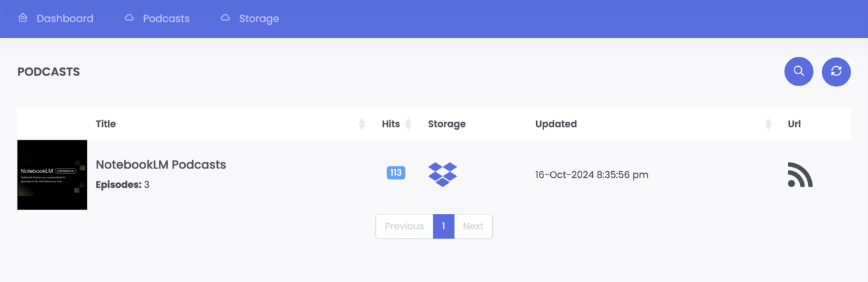This screenshot has width=868, height=282.
Task: Open the RSS feed icon
Action: [800, 175]
